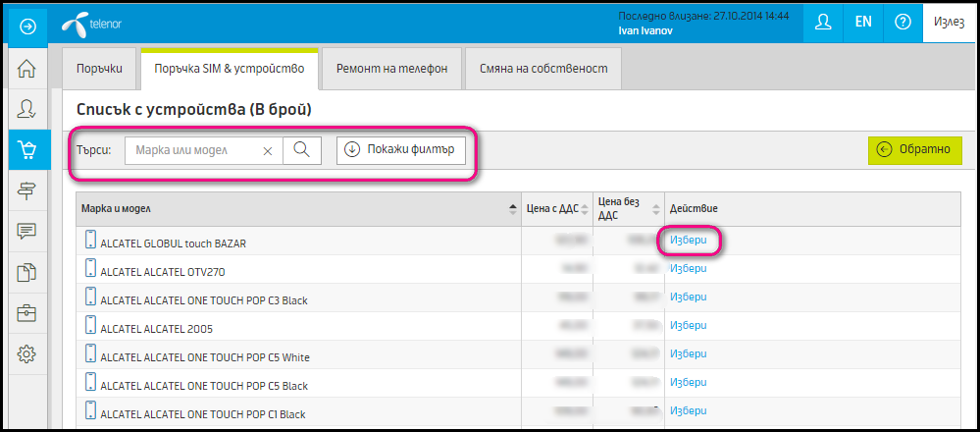The width and height of the screenshot is (980, 432).
Task: Click phone icon for ONE TOUCH POP C5 Black
Action: pos(90,382)
